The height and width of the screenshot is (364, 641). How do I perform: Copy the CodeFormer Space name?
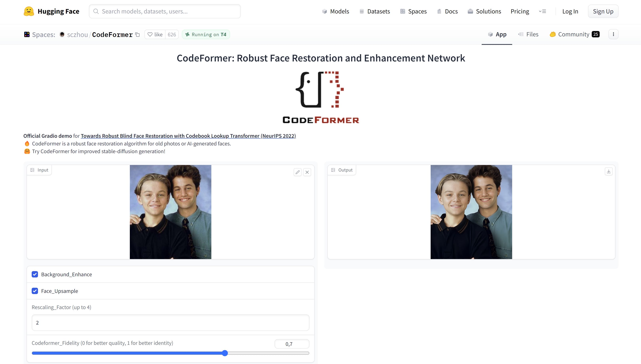(137, 35)
